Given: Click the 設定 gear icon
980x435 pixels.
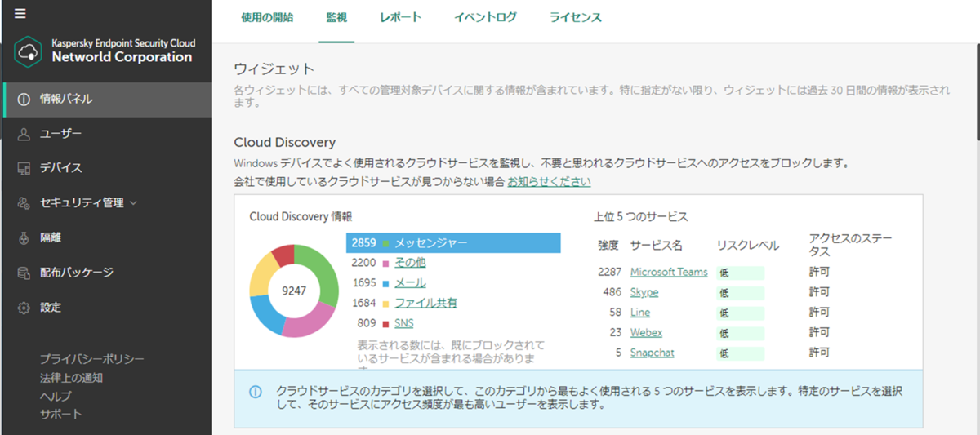Looking at the screenshot, I should tap(24, 308).
